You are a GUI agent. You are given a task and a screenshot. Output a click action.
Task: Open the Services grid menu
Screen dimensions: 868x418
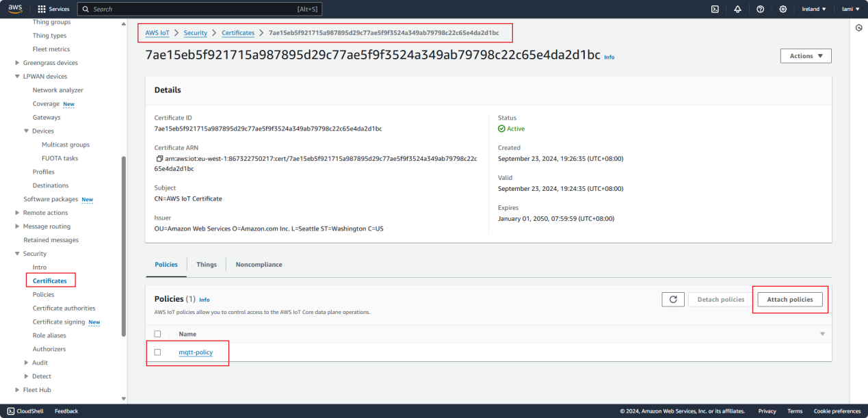(x=53, y=9)
